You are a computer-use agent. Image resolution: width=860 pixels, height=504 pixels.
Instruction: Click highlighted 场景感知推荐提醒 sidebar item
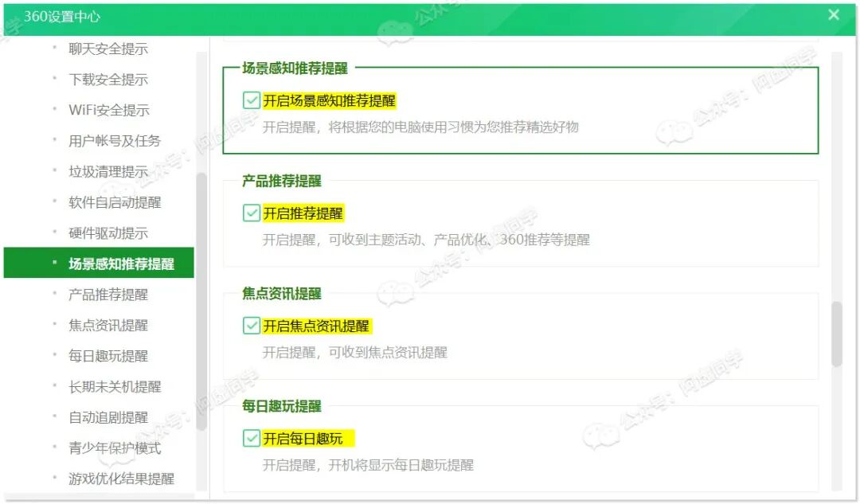(x=99, y=264)
